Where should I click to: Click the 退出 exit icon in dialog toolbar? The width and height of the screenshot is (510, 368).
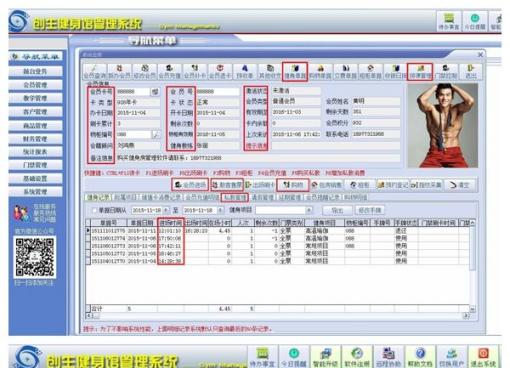click(470, 71)
